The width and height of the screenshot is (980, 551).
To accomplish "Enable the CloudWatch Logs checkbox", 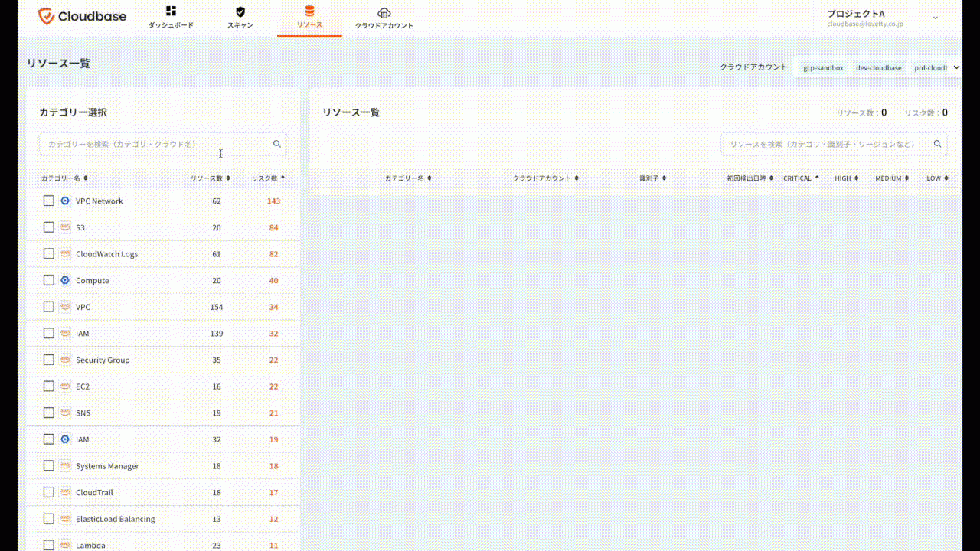I will 49,254.
